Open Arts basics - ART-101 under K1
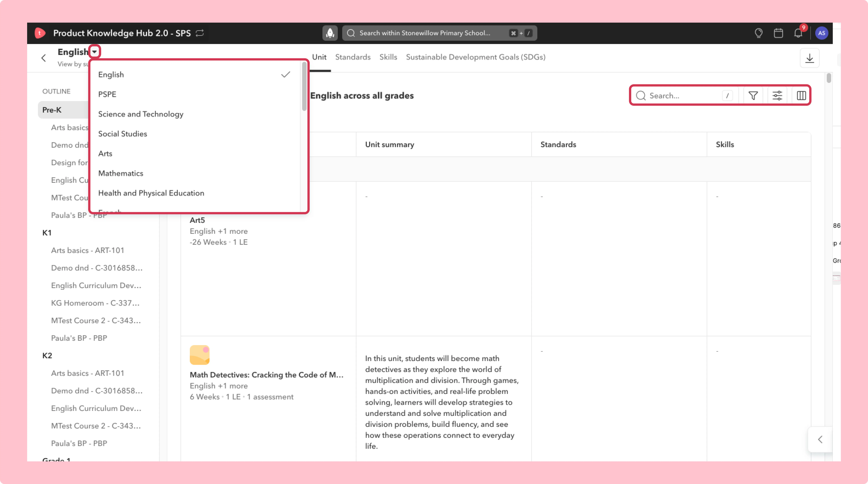This screenshot has width=868, height=484. coord(88,250)
